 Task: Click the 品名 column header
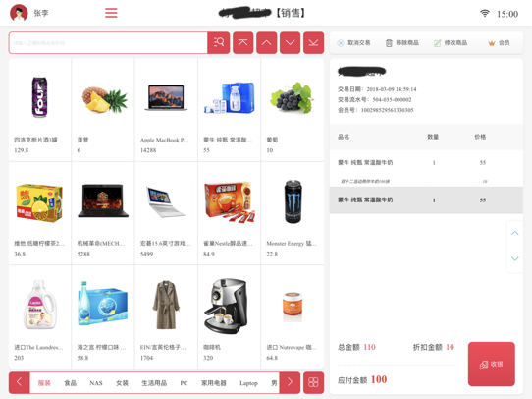344,137
